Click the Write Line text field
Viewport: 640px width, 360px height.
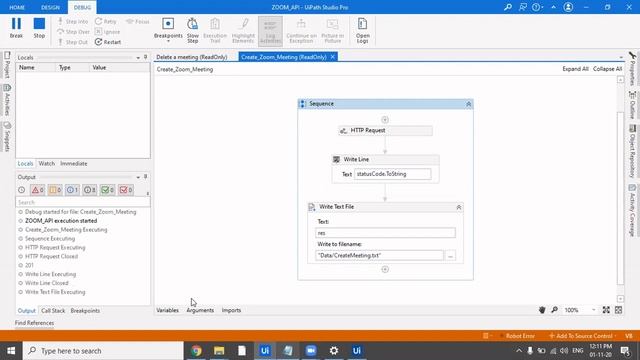pyautogui.click(x=393, y=174)
